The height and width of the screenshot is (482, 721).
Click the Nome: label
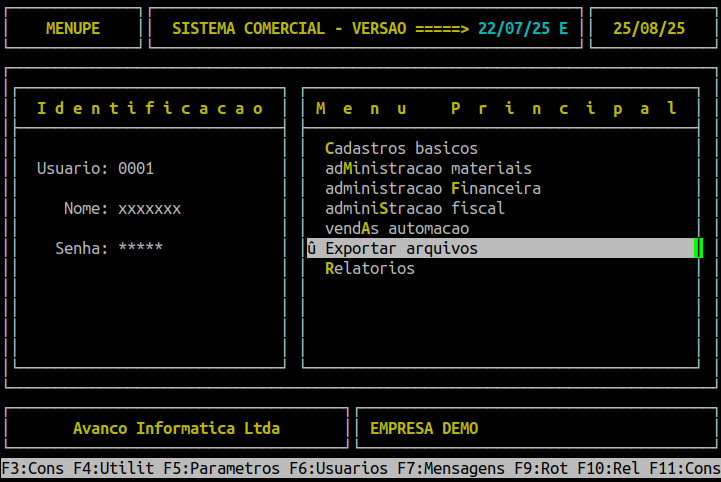tap(86, 209)
